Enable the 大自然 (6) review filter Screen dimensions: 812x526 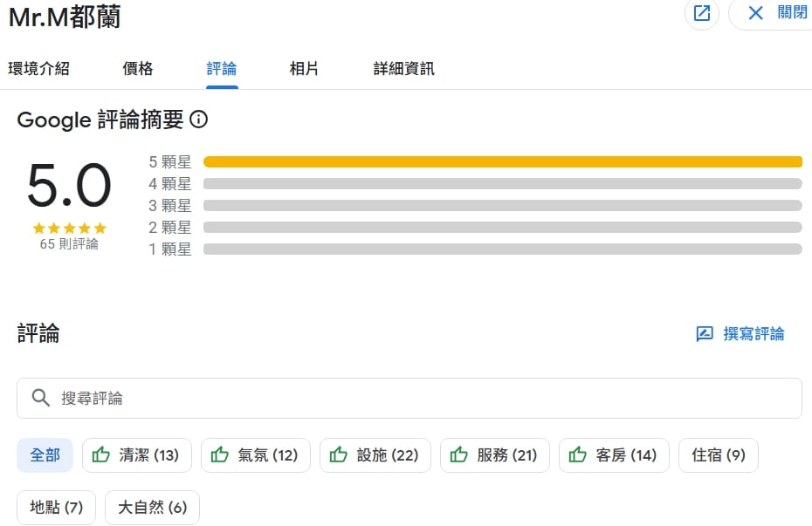pyautogui.click(x=152, y=508)
